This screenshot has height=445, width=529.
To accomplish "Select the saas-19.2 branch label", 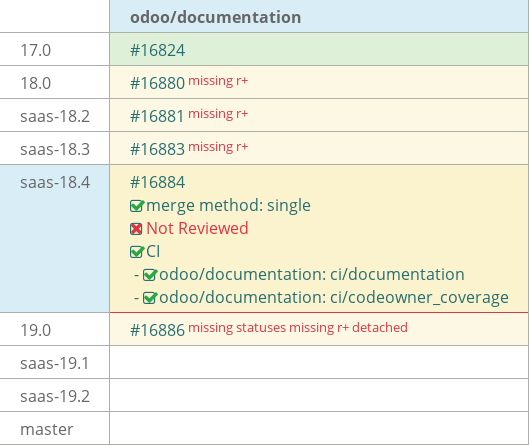I will (55, 396).
